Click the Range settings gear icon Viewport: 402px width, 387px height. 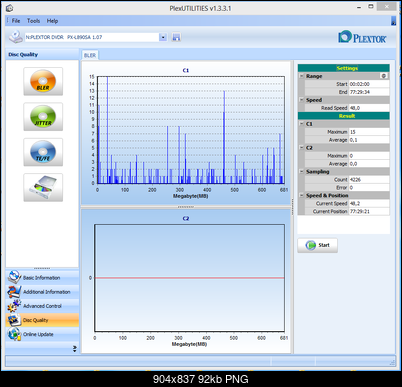(384, 76)
